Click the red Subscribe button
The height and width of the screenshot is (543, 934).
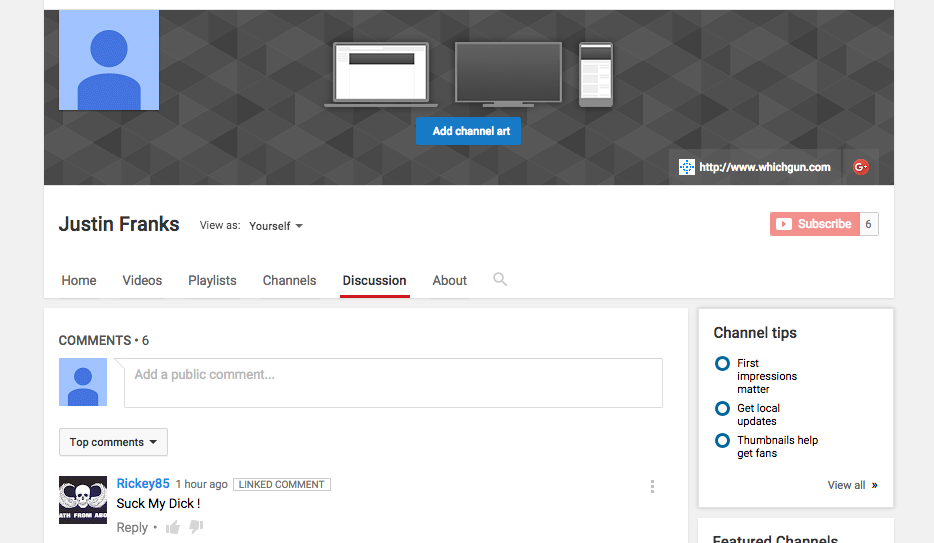pos(814,224)
